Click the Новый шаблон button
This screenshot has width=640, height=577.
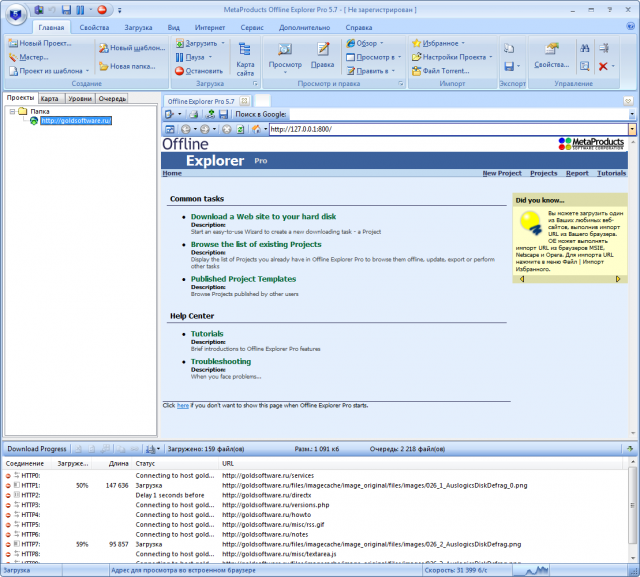click(132, 48)
